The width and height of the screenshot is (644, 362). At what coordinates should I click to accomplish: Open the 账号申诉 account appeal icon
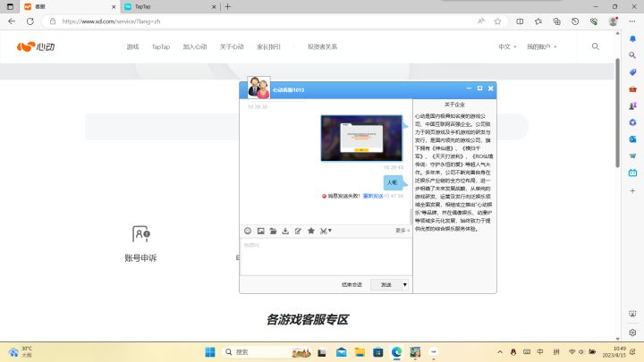[x=141, y=234]
